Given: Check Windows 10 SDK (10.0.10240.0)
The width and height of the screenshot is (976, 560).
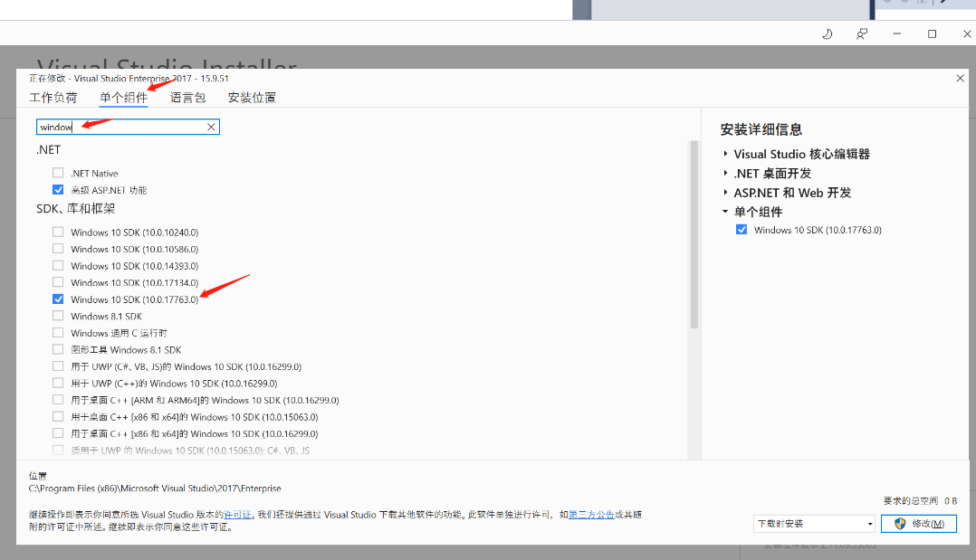Looking at the screenshot, I should coord(58,232).
